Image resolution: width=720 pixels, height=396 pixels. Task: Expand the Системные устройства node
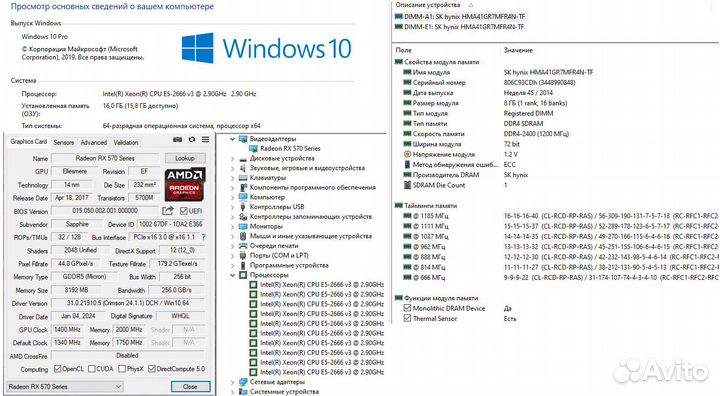232,392
